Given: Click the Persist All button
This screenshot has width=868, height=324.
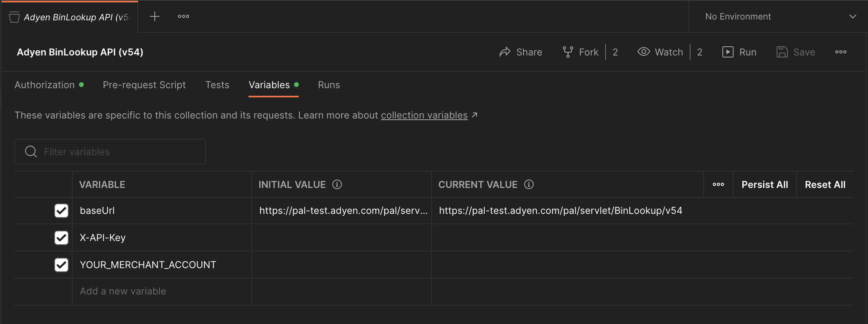Looking at the screenshot, I should tap(764, 184).
